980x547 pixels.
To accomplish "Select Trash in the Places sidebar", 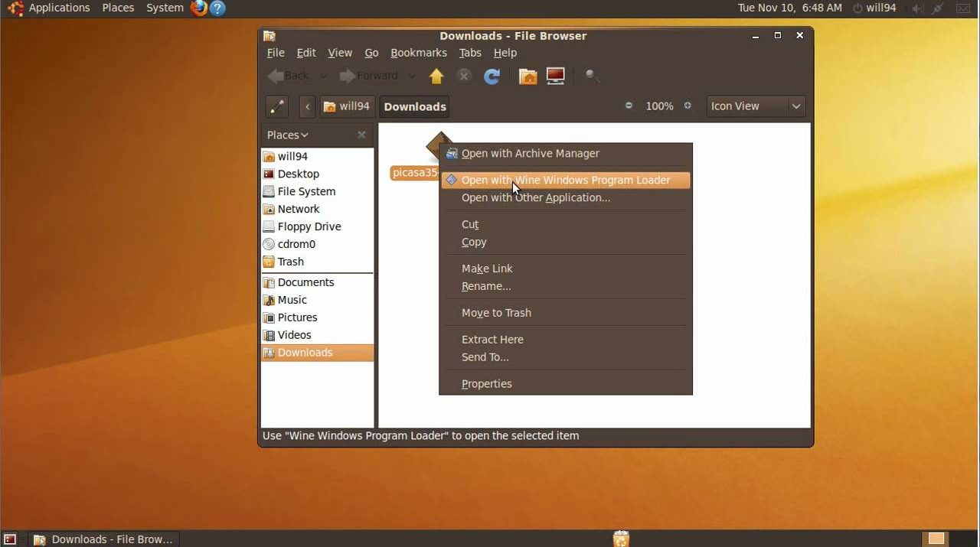I will 290,262.
